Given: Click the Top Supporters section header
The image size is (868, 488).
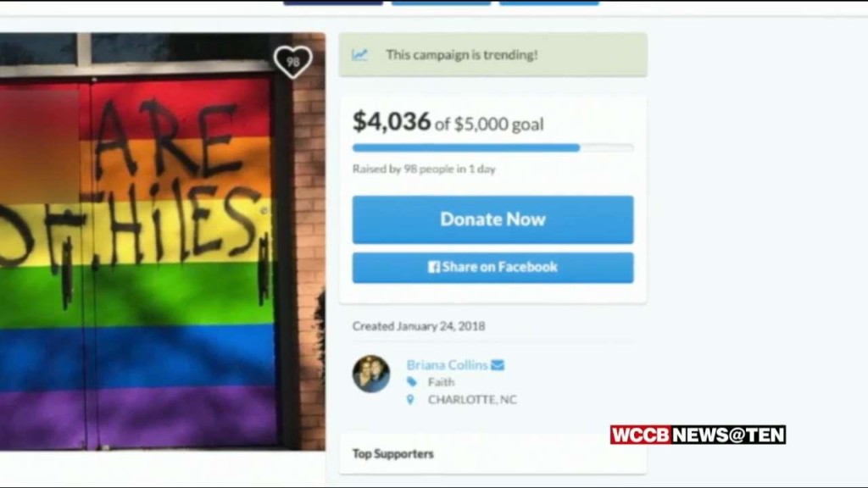Looking at the screenshot, I should click(x=393, y=454).
